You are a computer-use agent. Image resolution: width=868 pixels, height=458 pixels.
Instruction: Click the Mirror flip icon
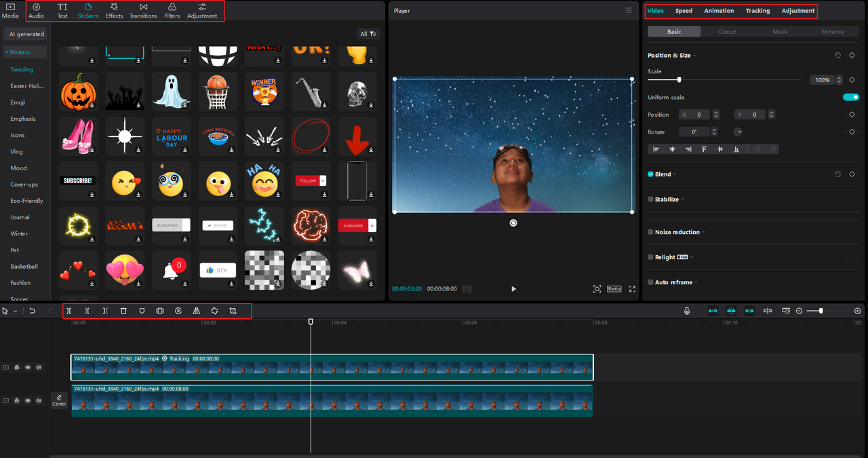(x=196, y=311)
